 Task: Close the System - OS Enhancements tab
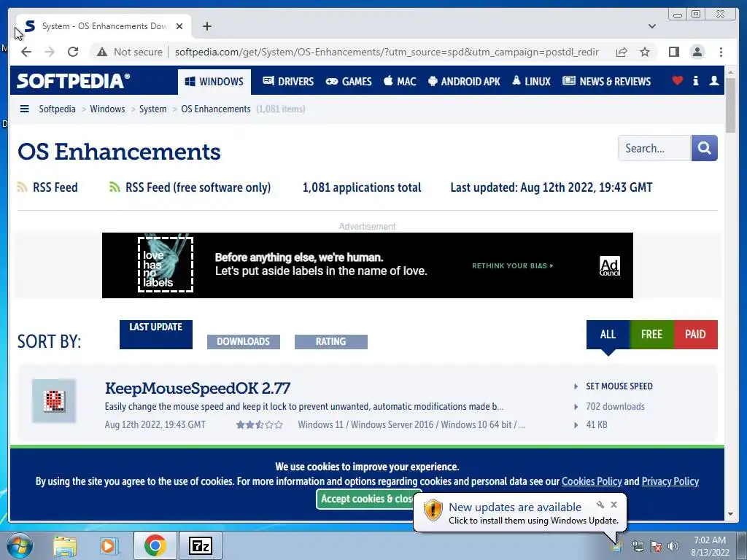(179, 26)
